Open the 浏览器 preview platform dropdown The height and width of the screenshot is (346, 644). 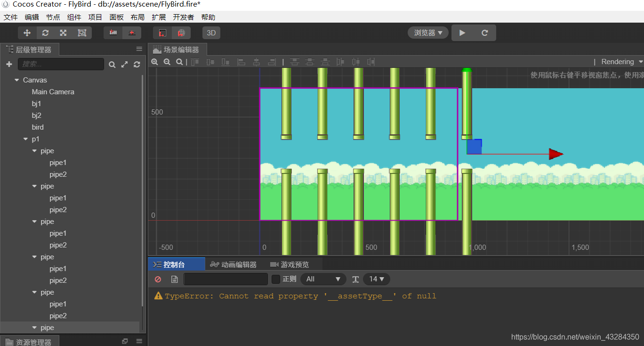[x=428, y=33]
